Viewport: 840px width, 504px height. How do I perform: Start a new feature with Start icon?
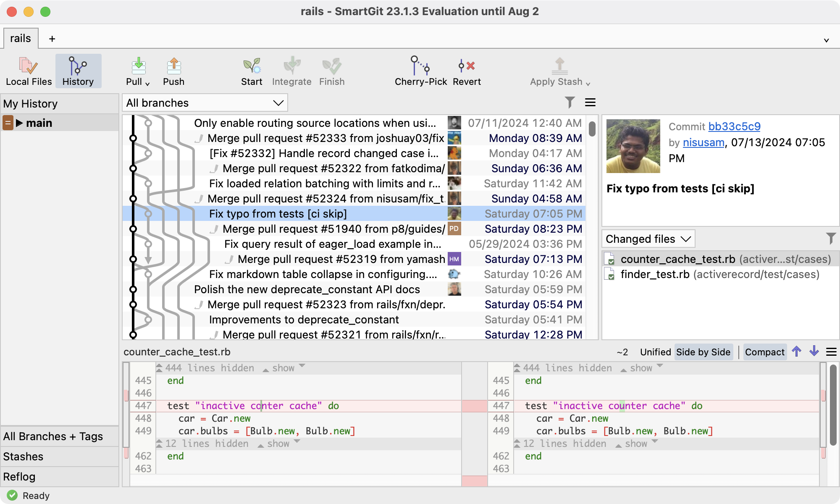click(252, 66)
